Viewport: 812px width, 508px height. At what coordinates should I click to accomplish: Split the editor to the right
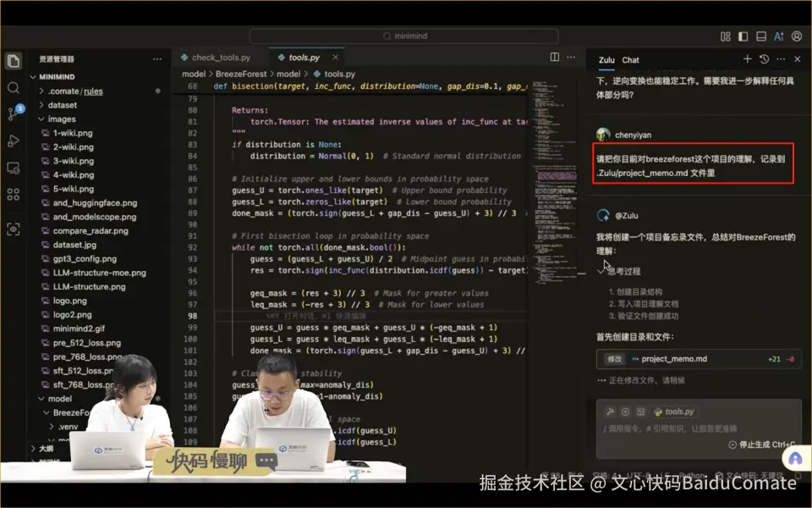[x=554, y=57]
